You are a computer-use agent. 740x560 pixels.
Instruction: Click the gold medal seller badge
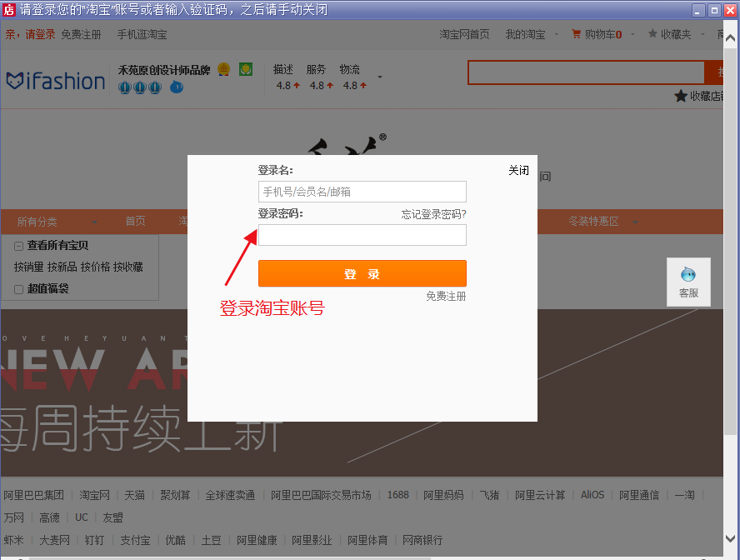224,69
